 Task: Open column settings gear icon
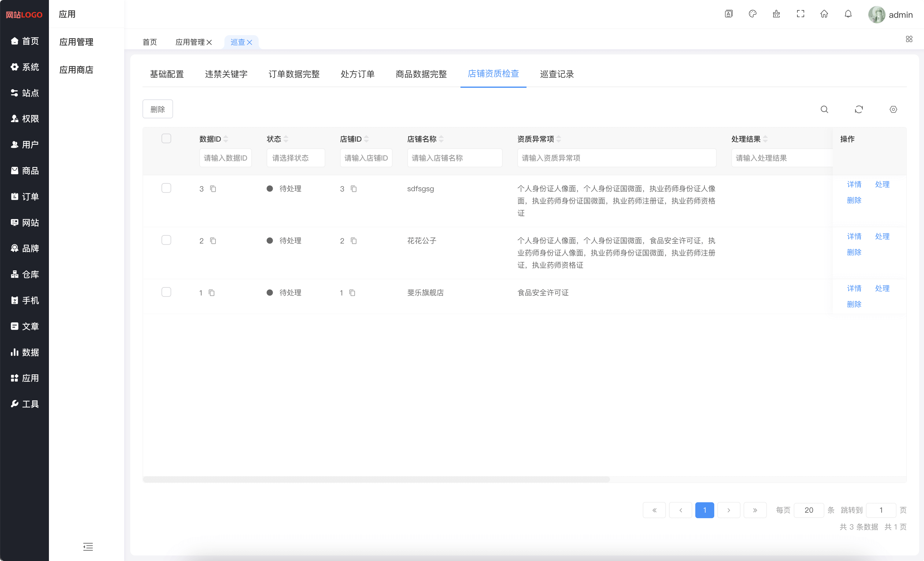point(893,109)
